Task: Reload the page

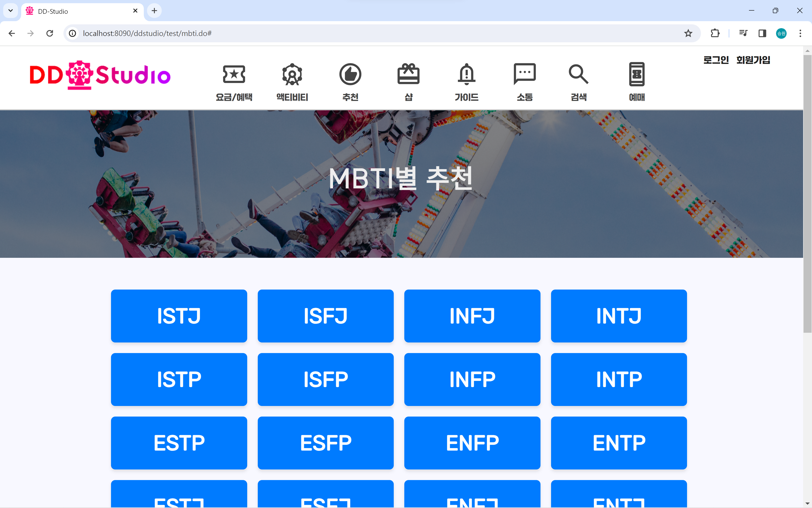Action: click(x=50, y=33)
